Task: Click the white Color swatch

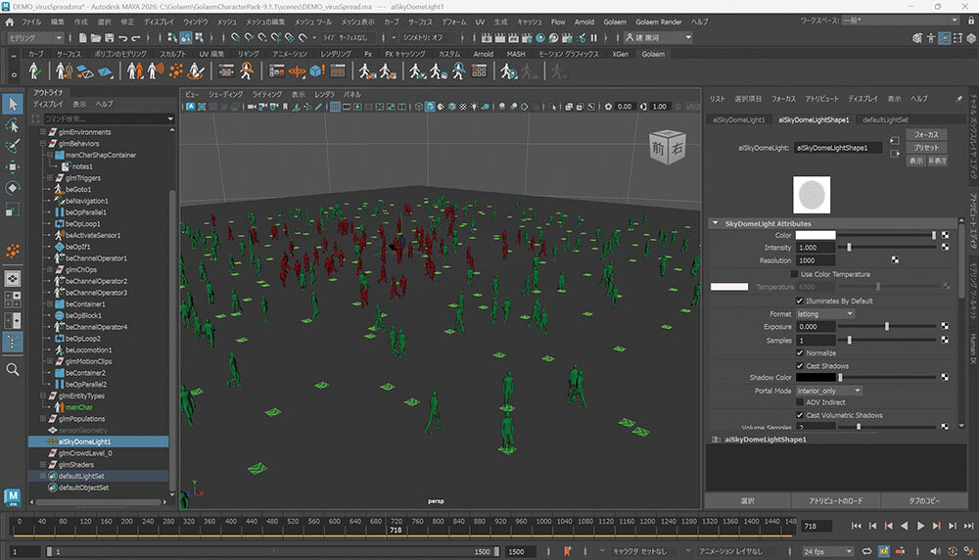Action: (815, 235)
